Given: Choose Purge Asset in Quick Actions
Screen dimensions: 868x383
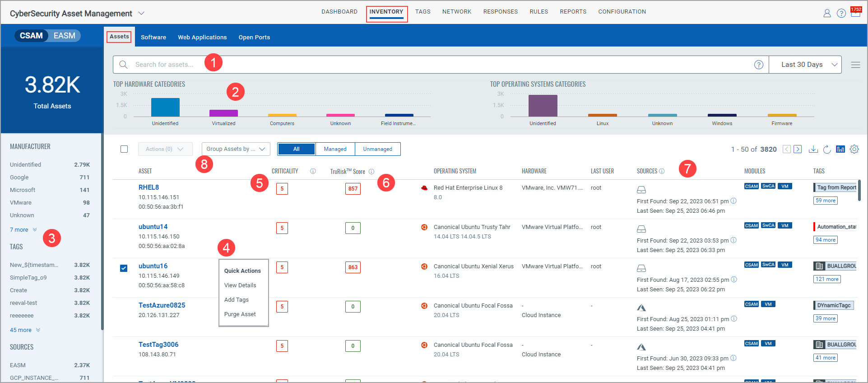Looking at the screenshot, I should (x=240, y=314).
